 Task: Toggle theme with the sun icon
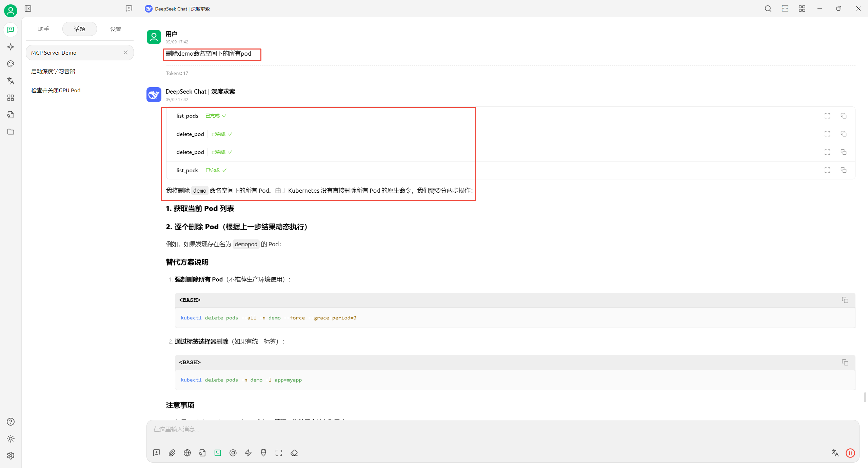11,438
